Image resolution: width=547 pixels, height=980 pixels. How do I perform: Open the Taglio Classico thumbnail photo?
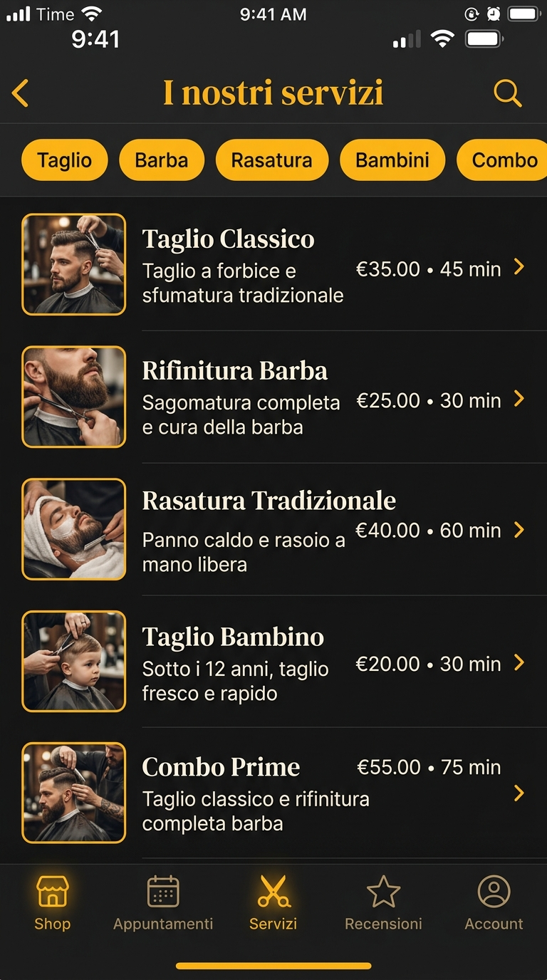click(74, 264)
